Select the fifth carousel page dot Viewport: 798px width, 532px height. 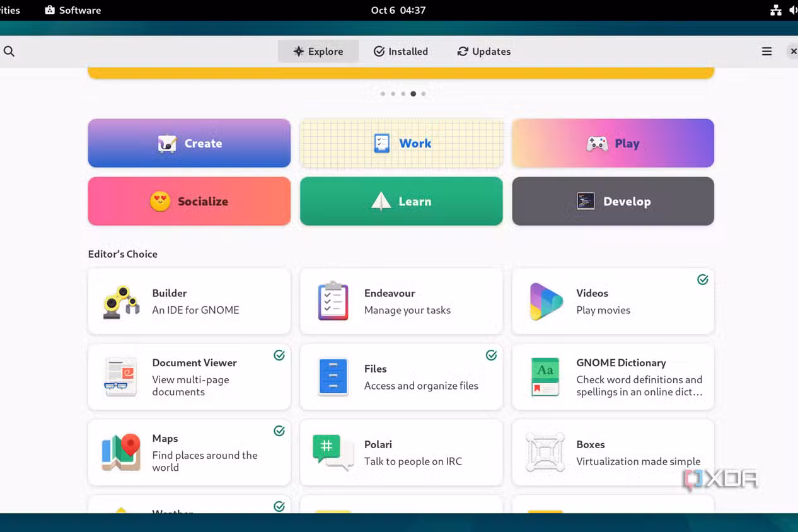click(423, 93)
